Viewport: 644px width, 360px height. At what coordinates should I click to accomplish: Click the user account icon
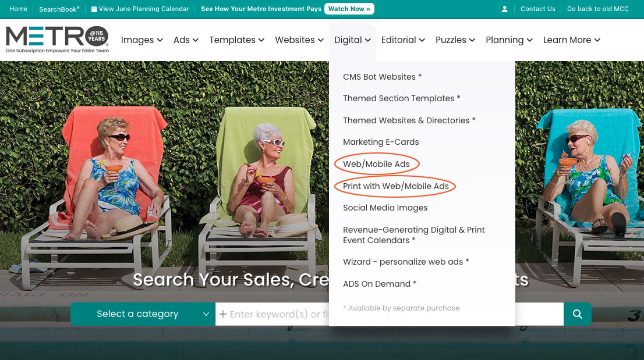(504, 9)
